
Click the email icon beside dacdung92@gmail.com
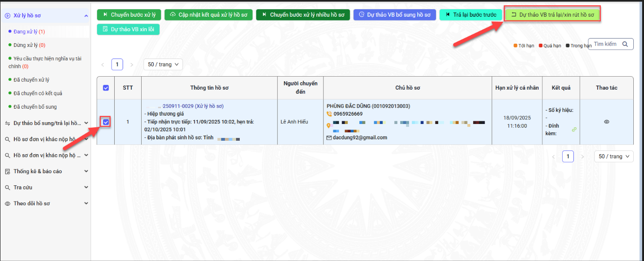tap(329, 138)
